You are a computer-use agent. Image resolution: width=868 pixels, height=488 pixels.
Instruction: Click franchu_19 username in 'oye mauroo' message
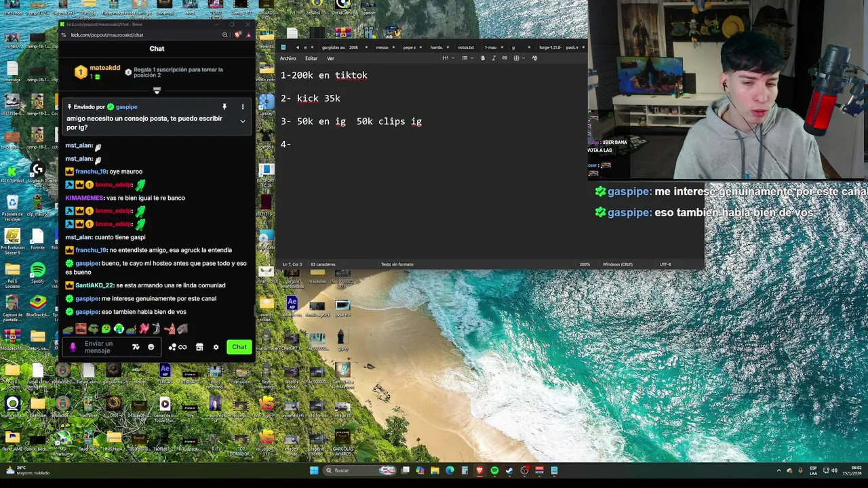tap(92, 171)
